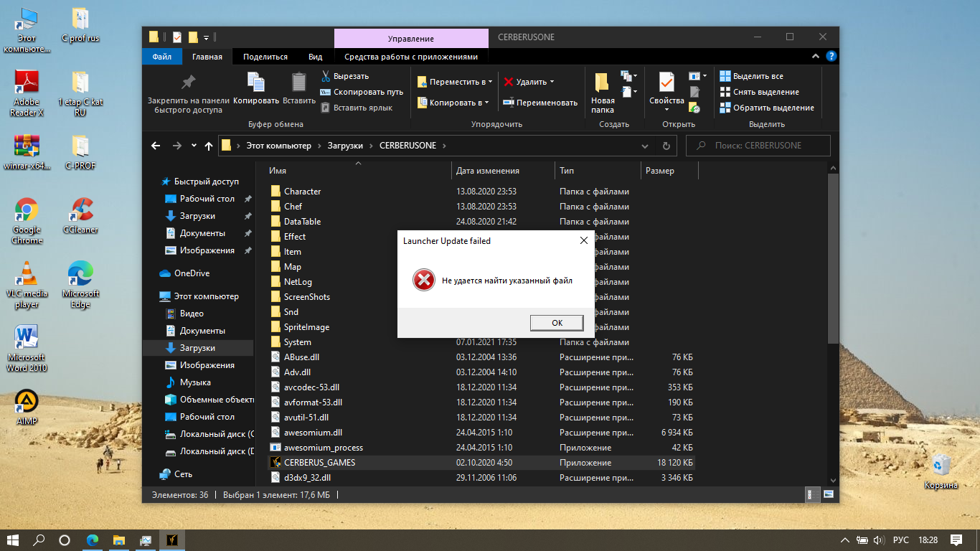
Task: Switch to large icons view in status bar
Action: (829, 494)
